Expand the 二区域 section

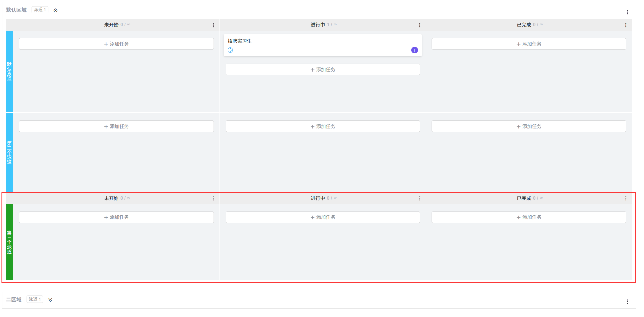[x=50, y=300]
